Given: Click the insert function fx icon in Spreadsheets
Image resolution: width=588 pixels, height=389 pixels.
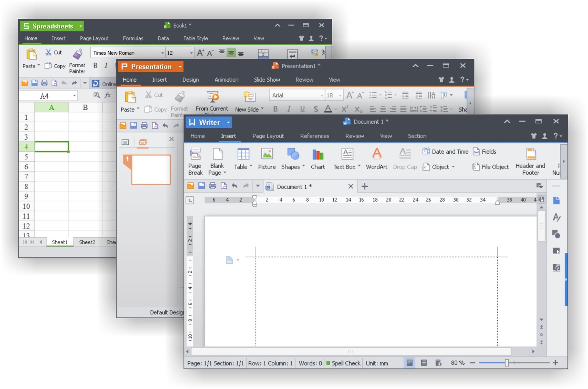Looking at the screenshot, I should (x=108, y=96).
